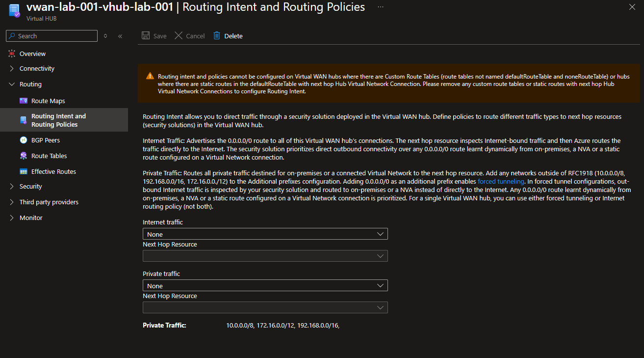Open the Internet traffic dropdown
Image resolution: width=644 pixels, height=358 pixels.
(265, 234)
